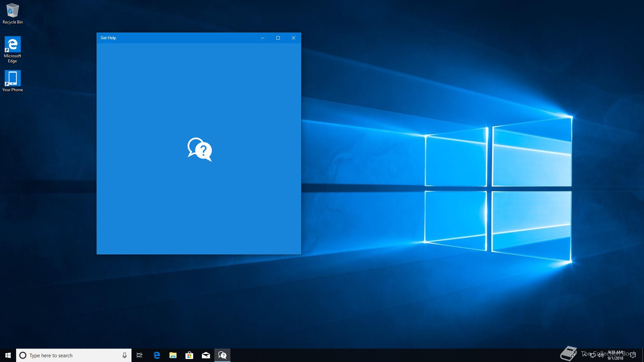Open the volume speaker tray icon

(x=601, y=355)
